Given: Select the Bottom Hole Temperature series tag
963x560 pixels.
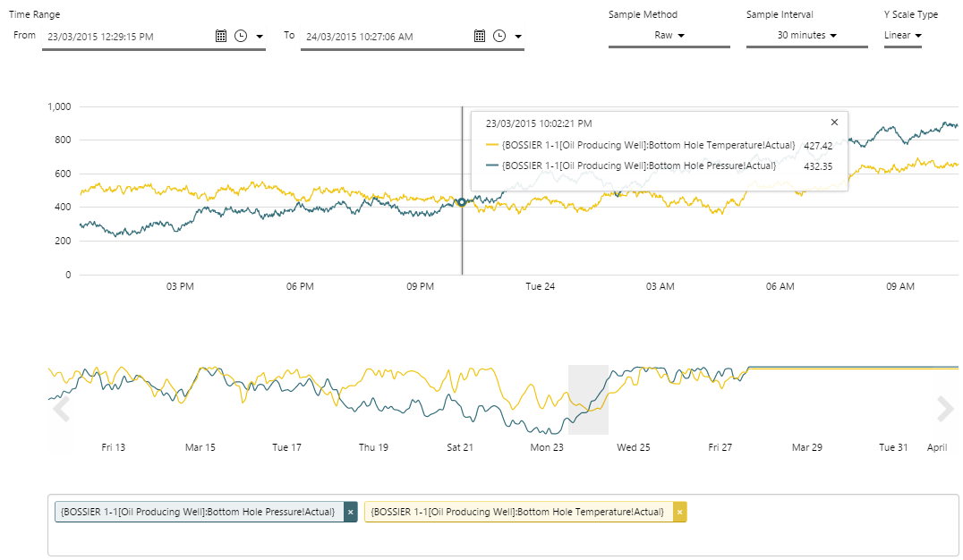Looking at the screenshot, I should (518, 512).
